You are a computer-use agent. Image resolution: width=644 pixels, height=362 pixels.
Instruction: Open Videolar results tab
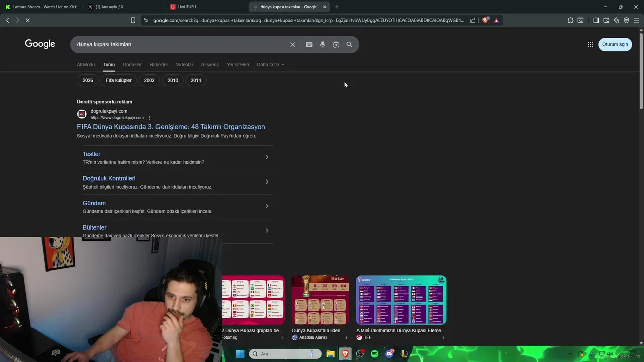click(185, 65)
